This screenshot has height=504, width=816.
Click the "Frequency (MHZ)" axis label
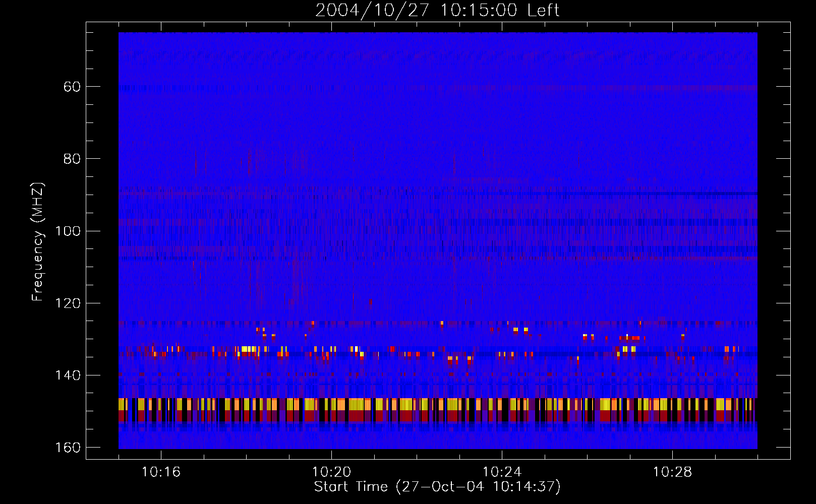38,242
